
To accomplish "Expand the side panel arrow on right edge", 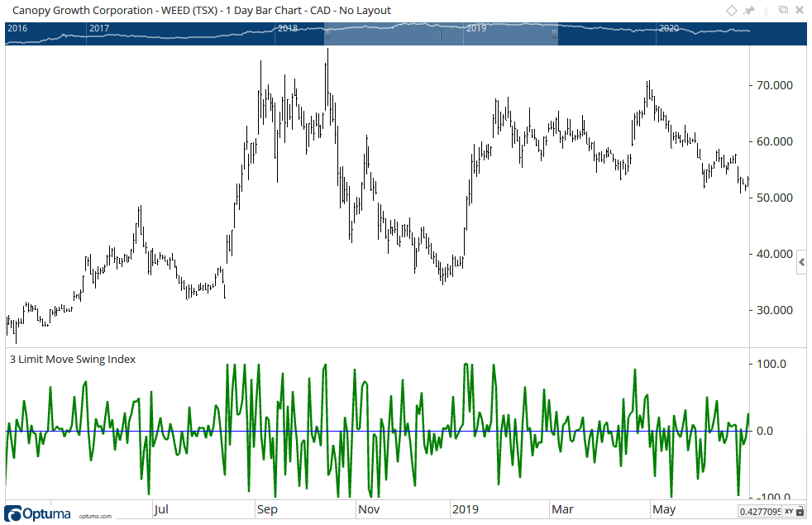I will 801,263.
